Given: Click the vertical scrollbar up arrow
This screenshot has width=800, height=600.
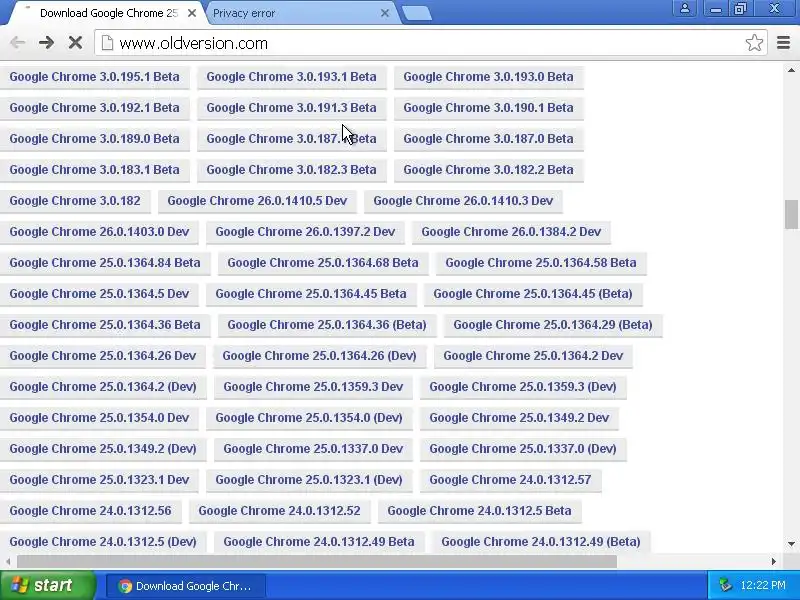Looking at the screenshot, I should [x=791, y=70].
